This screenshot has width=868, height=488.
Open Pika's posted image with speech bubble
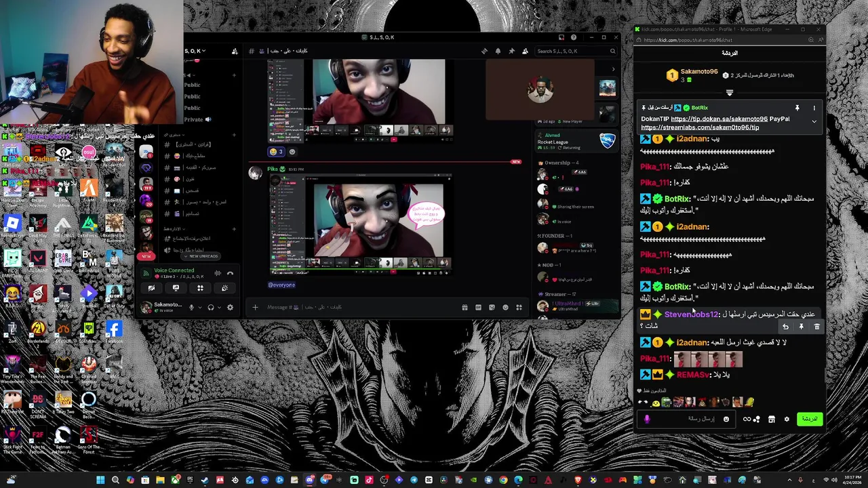click(360, 224)
